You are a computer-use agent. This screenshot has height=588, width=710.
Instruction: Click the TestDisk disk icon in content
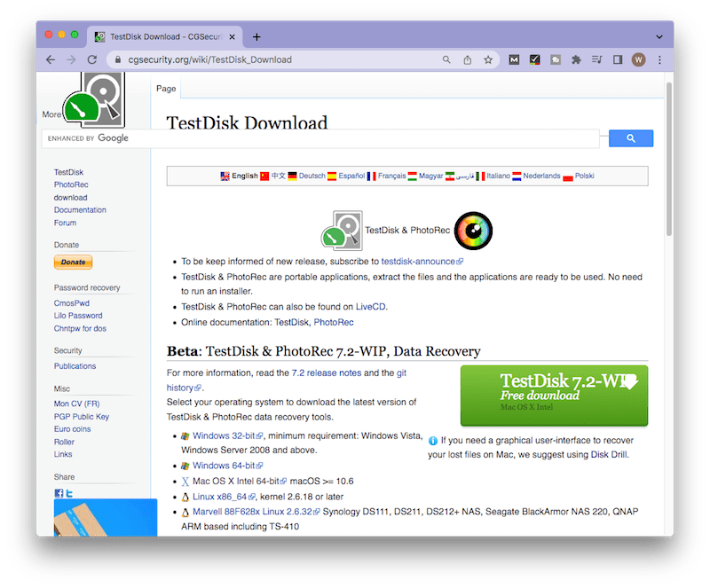[x=342, y=231]
